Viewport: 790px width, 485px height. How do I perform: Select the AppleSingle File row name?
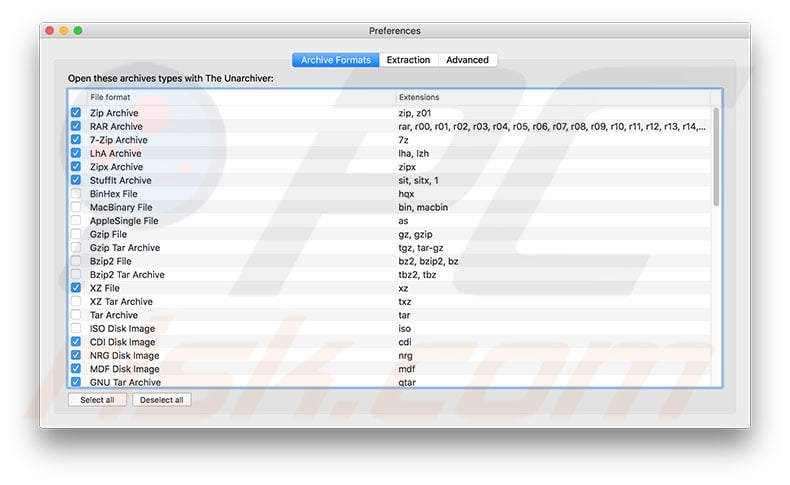pos(124,221)
